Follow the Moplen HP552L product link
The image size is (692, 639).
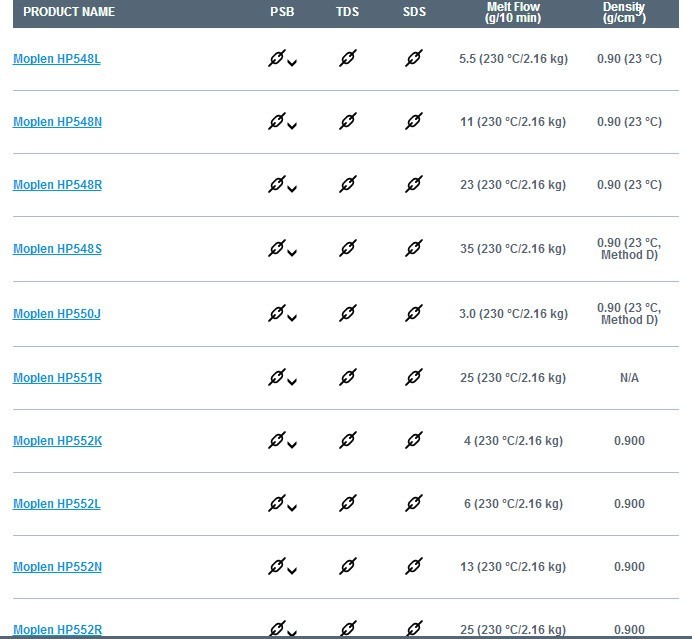click(57, 504)
